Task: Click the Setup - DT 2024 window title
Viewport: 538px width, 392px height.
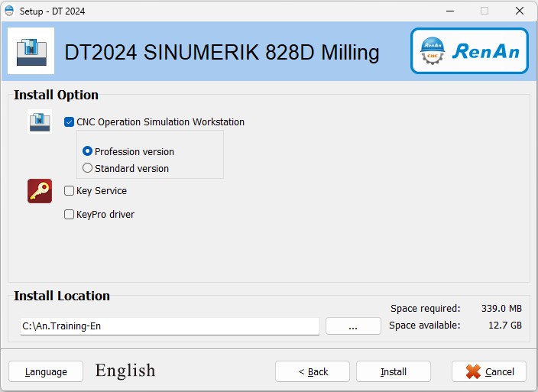Action: pos(52,11)
